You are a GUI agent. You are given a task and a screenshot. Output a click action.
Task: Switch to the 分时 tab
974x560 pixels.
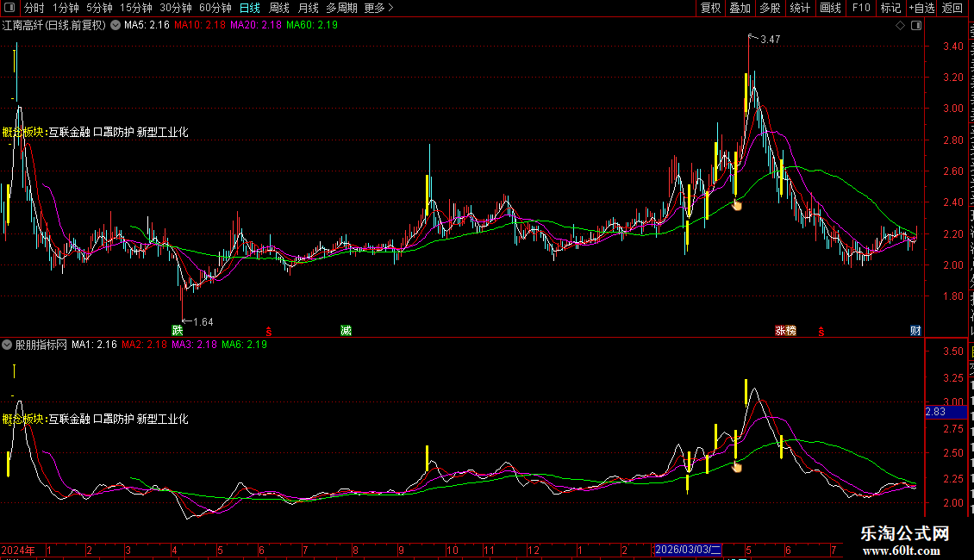(34, 8)
